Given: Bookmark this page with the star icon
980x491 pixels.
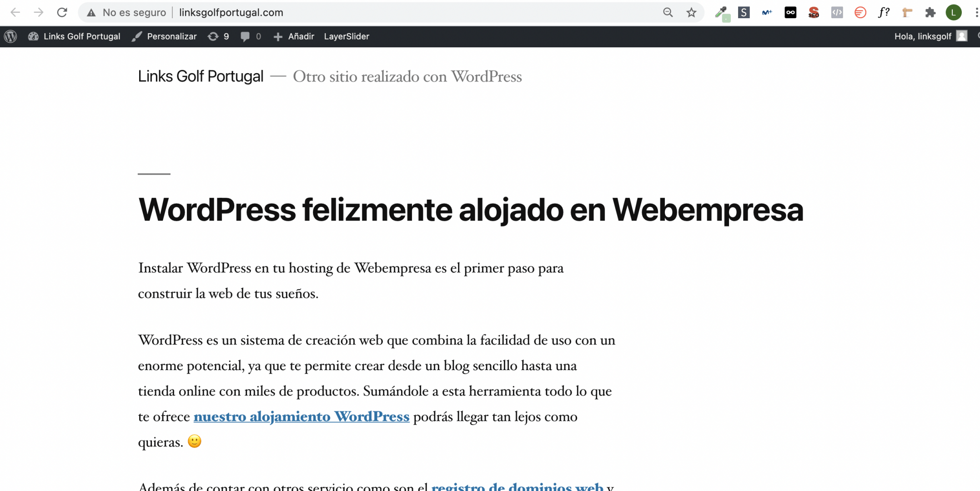Looking at the screenshot, I should pyautogui.click(x=691, y=12).
